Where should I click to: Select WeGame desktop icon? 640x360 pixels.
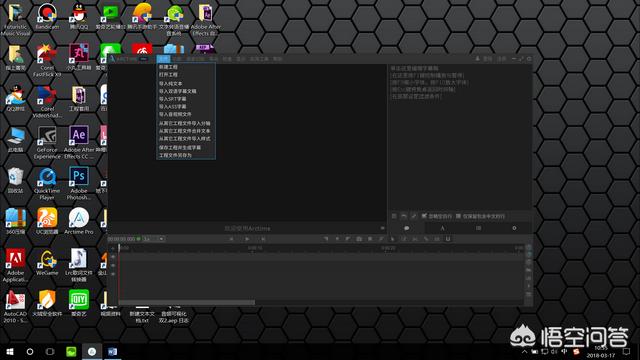47,262
